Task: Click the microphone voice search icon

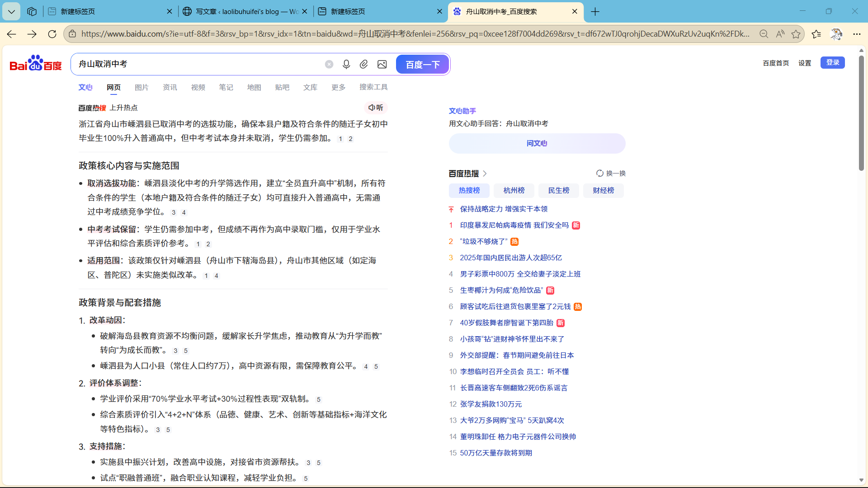Action: 346,64
